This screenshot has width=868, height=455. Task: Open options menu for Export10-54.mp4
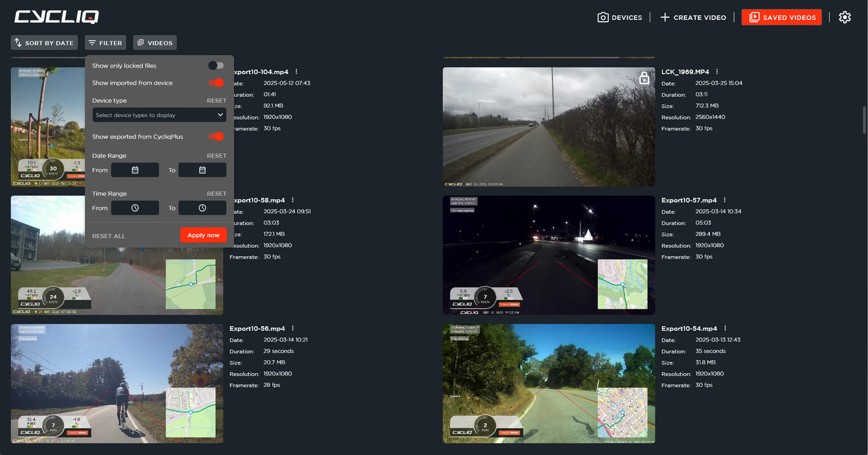(x=727, y=327)
